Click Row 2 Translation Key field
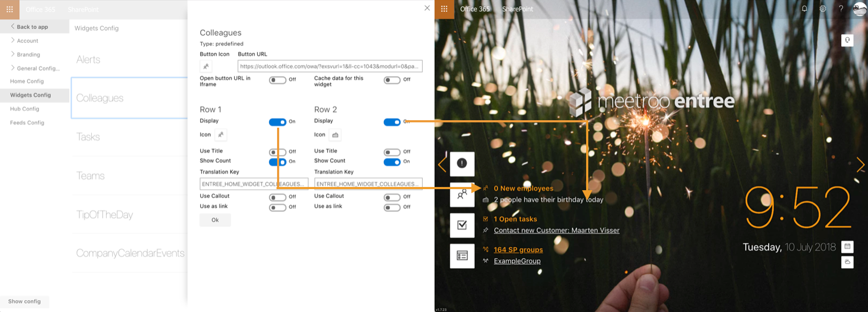The width and height of the screenshot is (868, 312). click(368, 184)
